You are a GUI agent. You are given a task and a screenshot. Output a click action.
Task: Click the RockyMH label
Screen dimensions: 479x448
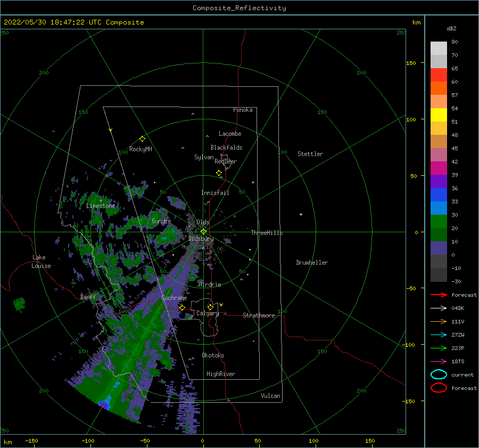point(141,149)
